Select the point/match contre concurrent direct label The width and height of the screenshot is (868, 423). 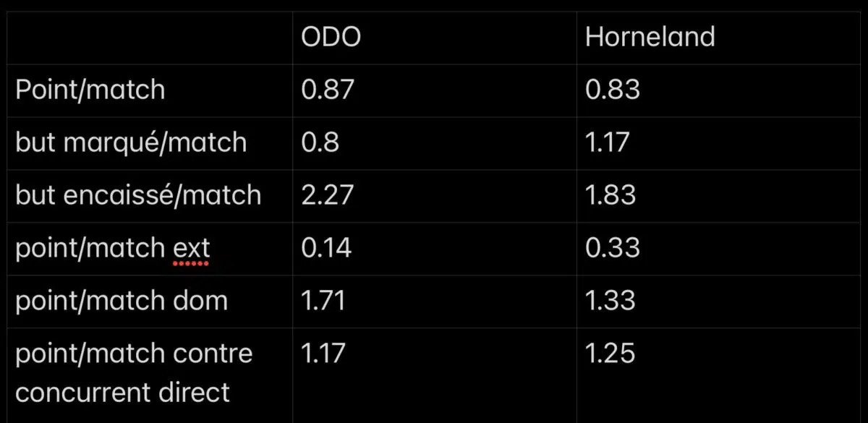[x=134, y=372]
